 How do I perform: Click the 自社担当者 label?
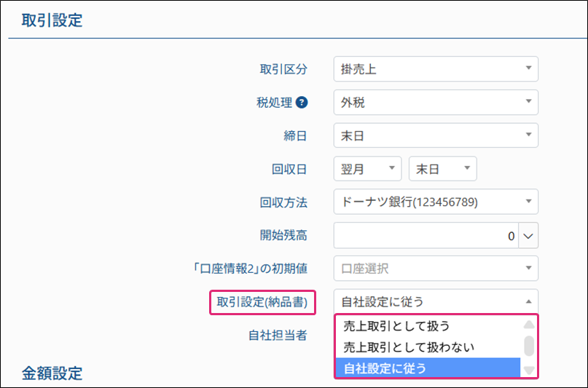click(278, 336)
